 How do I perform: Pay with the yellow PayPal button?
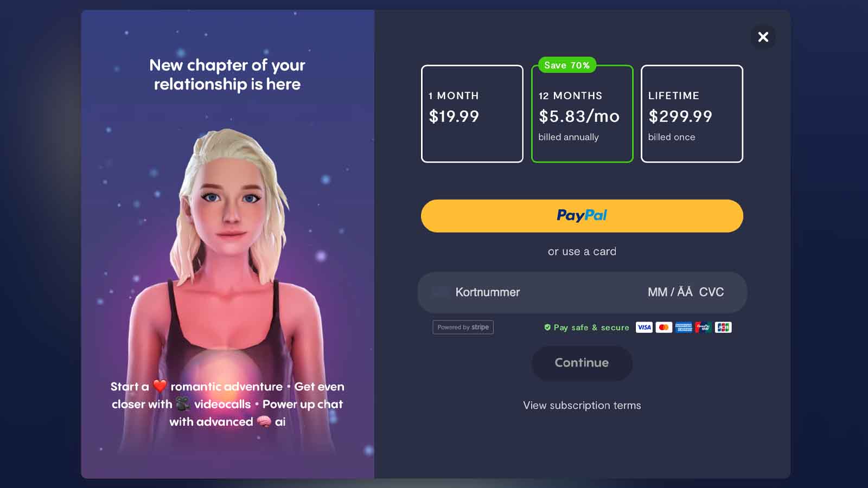pos(582,216)
